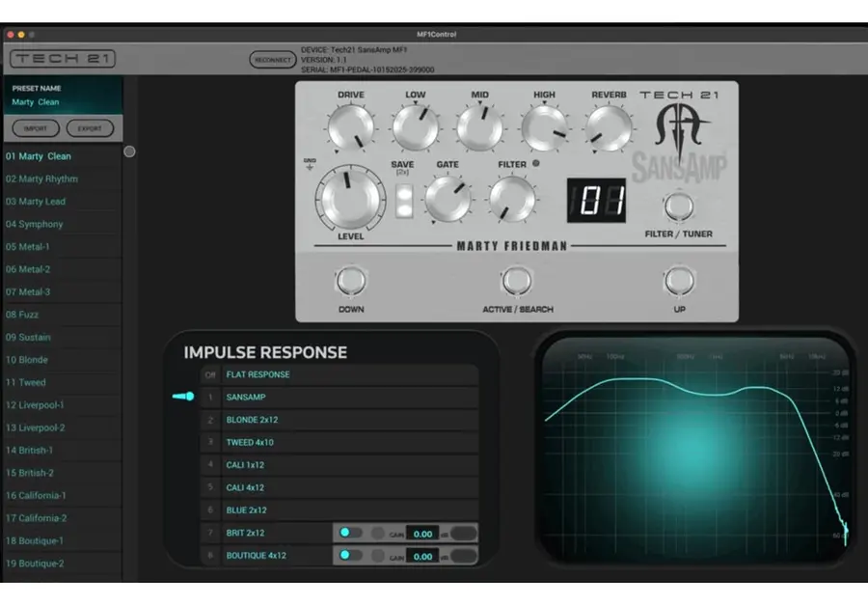
Task: Click the ACTIVE / SEARCH footswitch
Action: click(517, 281)
